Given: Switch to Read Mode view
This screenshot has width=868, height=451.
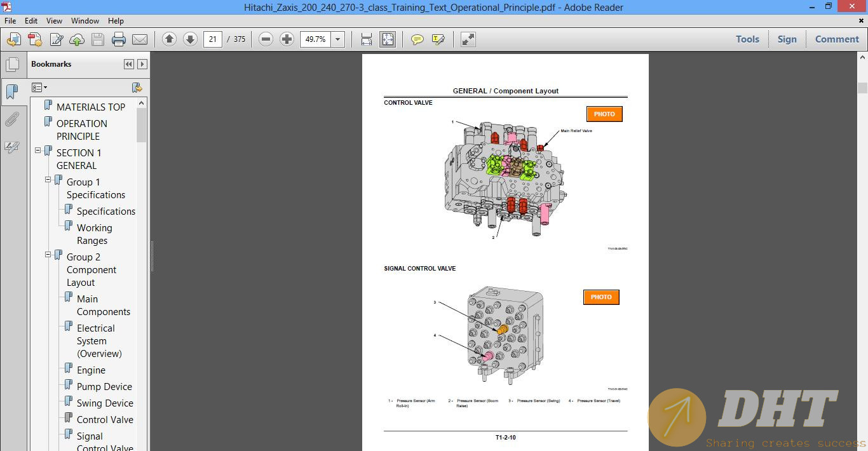Looking at the screenshot, I should (x=468, y=39).
